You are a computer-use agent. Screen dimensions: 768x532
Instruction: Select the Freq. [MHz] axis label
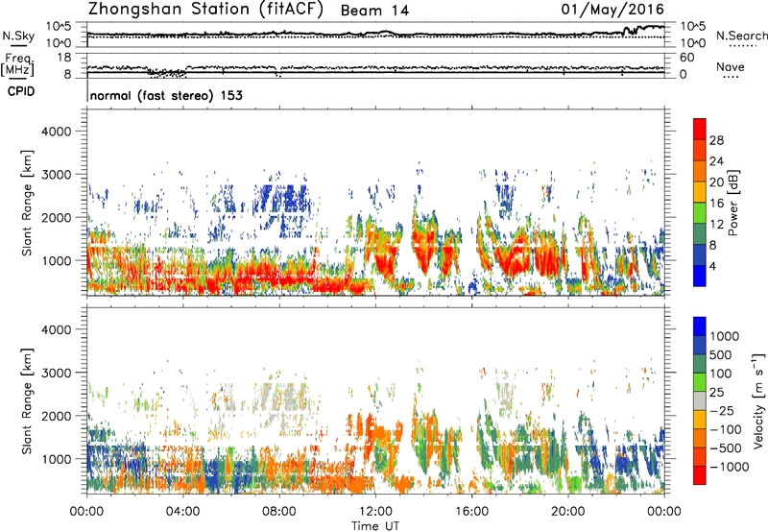pos(17,65)
